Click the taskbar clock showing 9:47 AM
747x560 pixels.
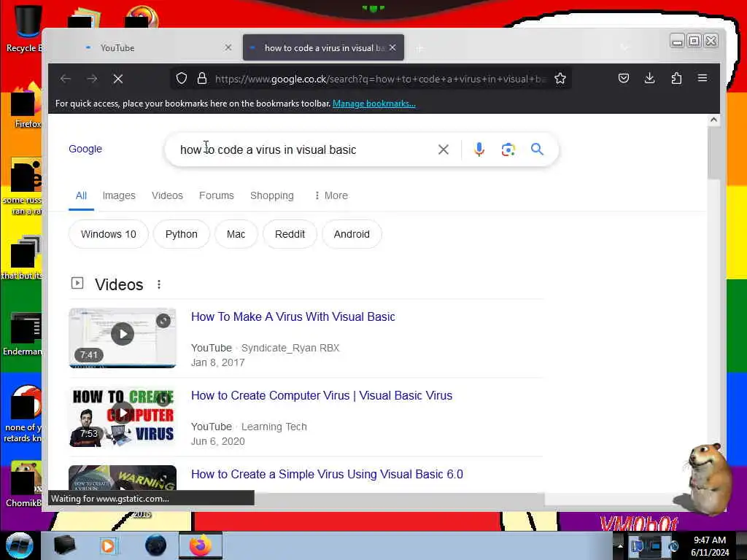(710, 545)
